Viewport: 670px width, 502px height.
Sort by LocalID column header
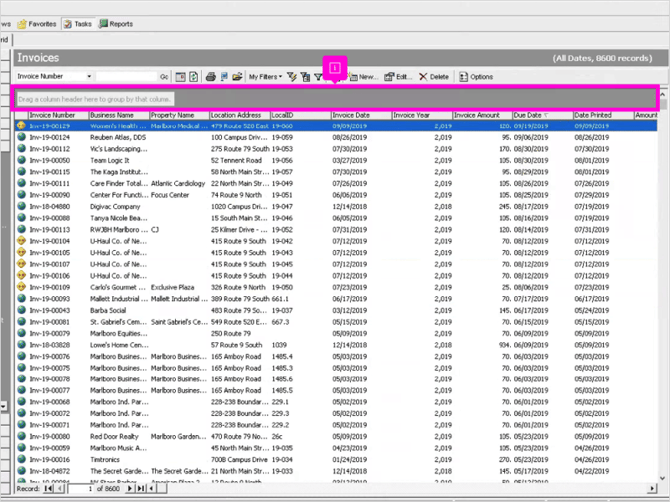tap(301, 115)
